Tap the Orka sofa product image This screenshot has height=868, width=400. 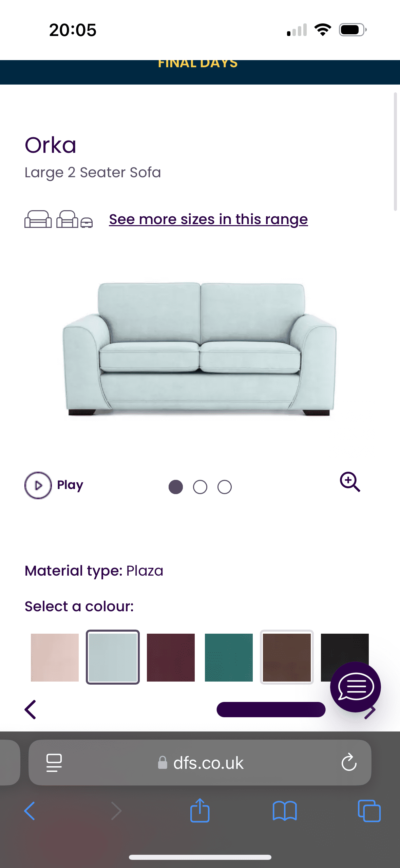point(199,349)
